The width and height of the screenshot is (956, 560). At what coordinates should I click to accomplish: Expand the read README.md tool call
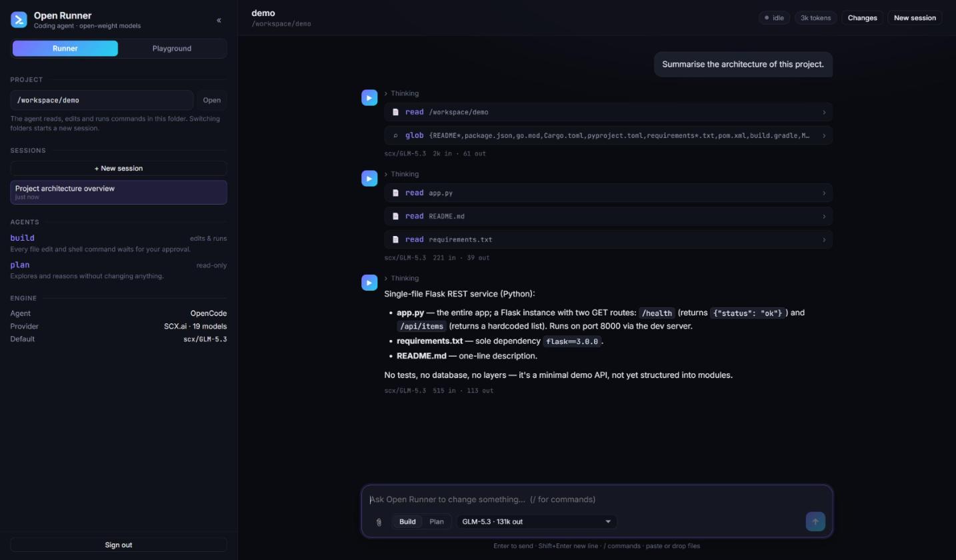click(608, 217)
